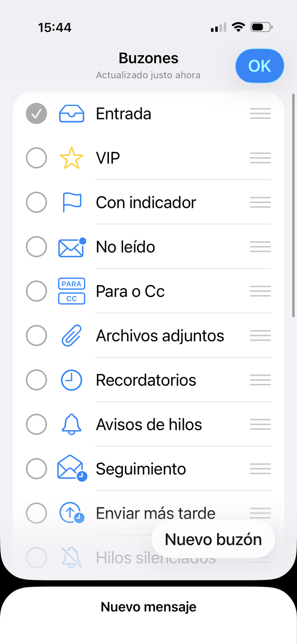
Task: Tap the Para o Cc icon
Action: coord(71,291)
